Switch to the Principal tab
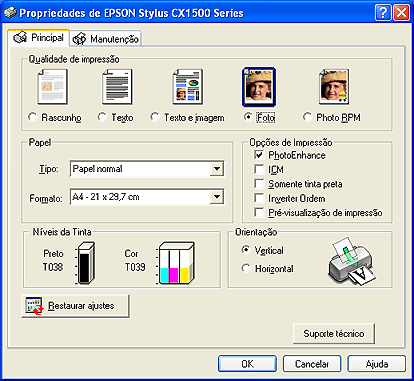Screen dimensions: 414x381 click(x=38, y=38)
